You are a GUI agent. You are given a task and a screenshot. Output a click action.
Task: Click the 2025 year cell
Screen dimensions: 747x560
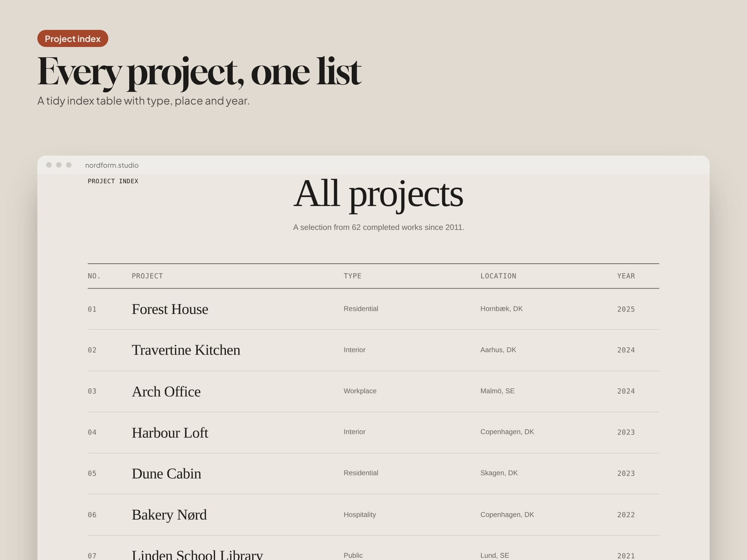(x=626, y=309)
